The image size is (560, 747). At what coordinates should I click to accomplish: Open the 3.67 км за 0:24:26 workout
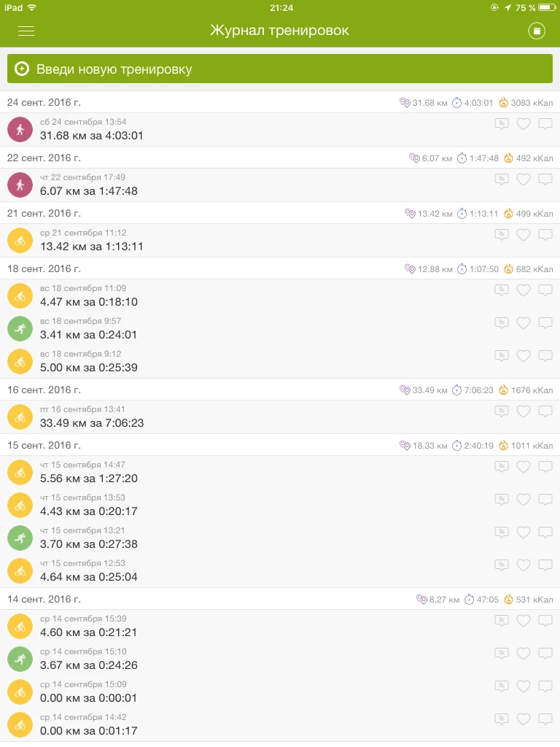tap(88, 665)
